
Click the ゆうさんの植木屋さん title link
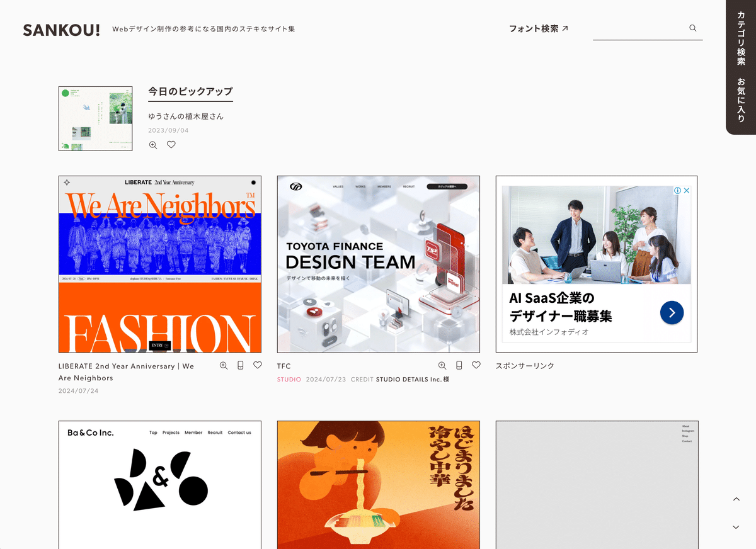[186, 116]
